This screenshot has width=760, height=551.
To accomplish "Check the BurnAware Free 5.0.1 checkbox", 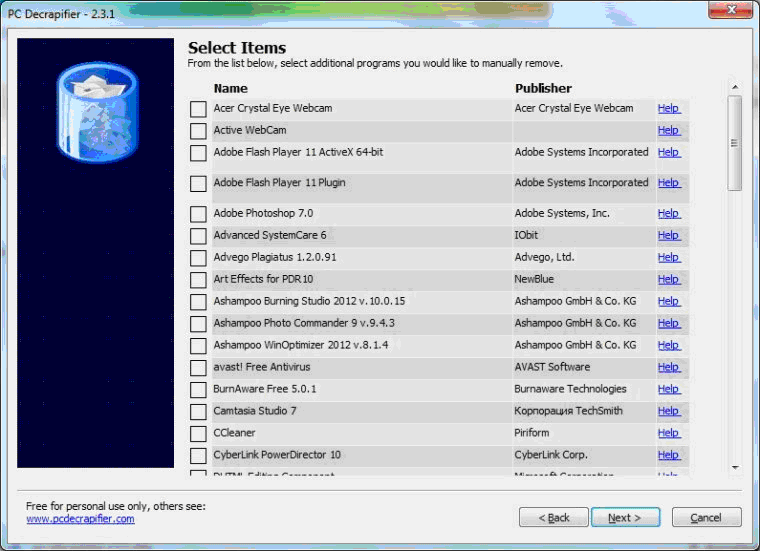I will pyautogui.click(x=198, y=390).
